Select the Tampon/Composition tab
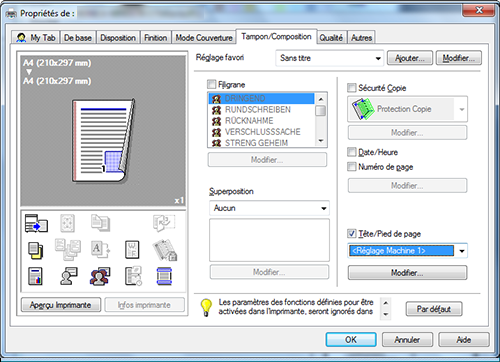 click(x=276, y=36)
